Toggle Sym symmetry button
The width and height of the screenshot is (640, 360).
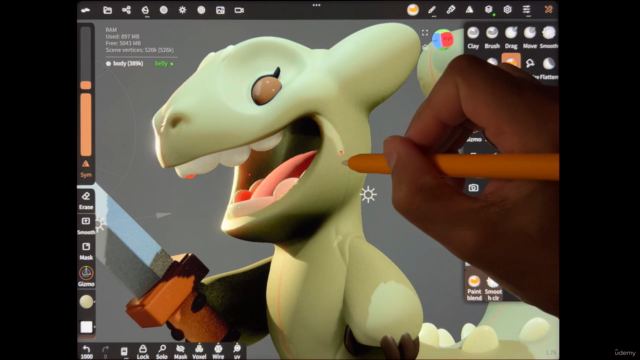[x=86, y=169]
